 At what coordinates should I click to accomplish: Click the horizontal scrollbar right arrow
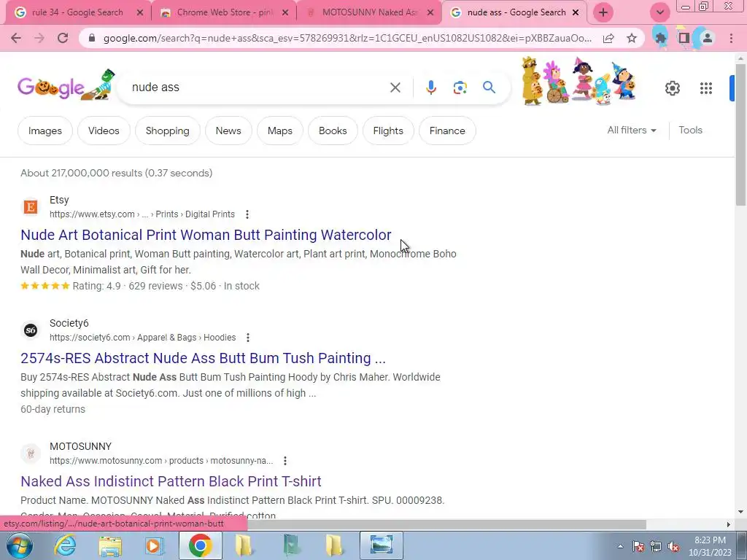click(729, 524)
